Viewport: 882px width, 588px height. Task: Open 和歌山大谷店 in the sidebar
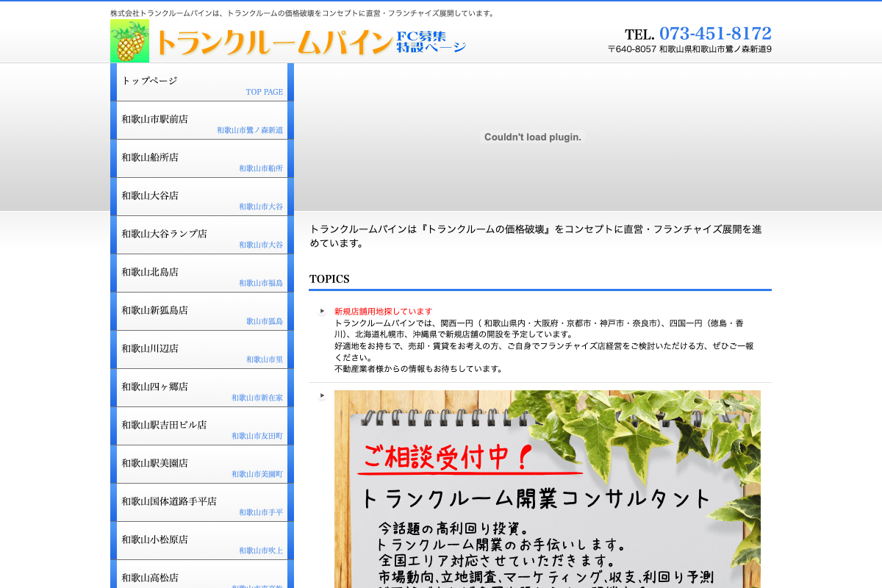click(x=202, y=197)
